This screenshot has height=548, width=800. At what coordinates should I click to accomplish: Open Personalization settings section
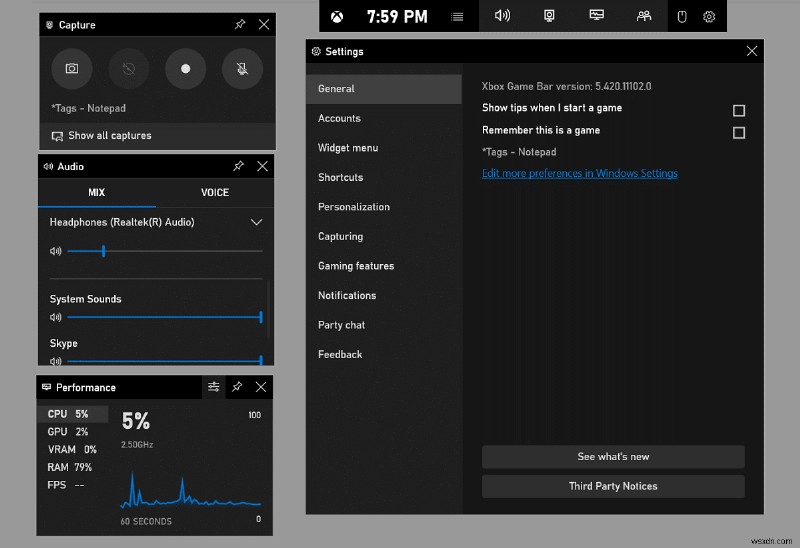(x=384, y=207)
